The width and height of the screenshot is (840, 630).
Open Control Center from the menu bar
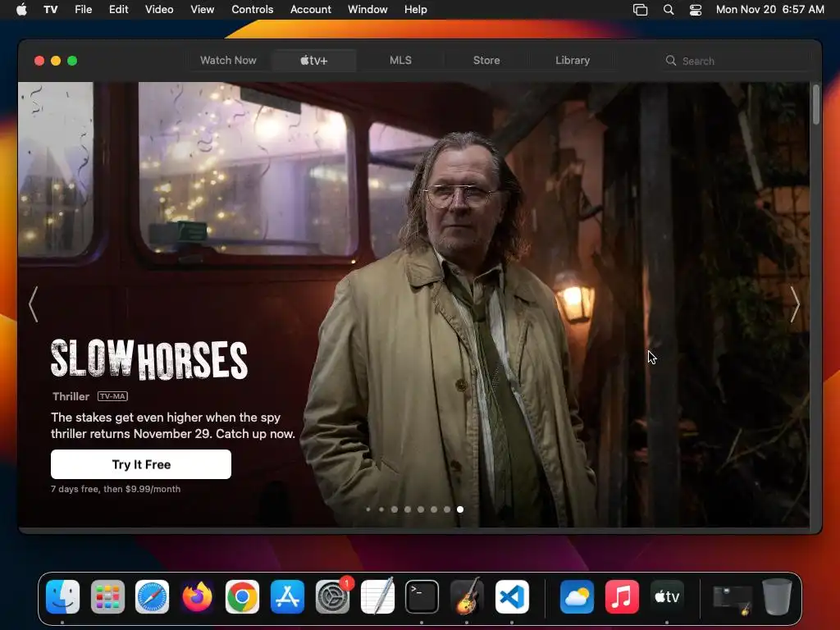[696, 9]
